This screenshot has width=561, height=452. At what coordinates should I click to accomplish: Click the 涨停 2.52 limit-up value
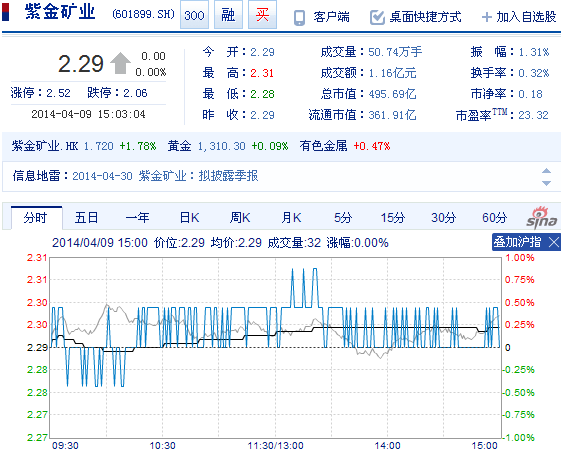[x=58, y=93]
